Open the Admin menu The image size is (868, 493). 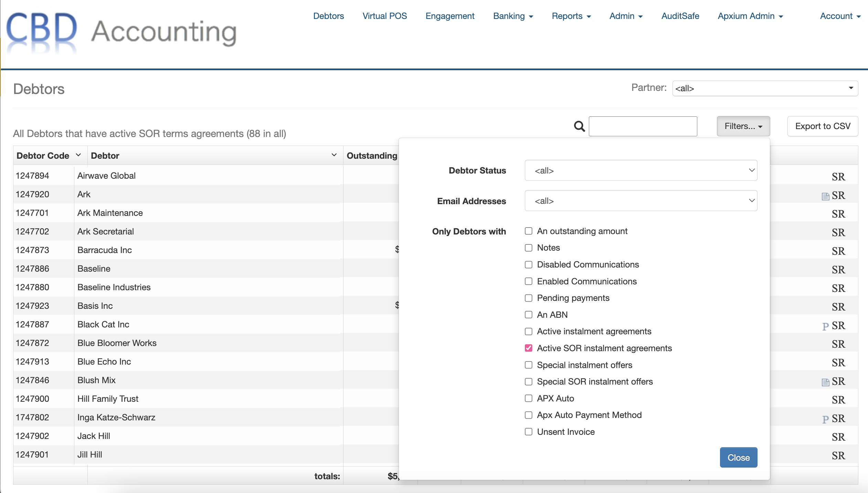tap(626, 16)
